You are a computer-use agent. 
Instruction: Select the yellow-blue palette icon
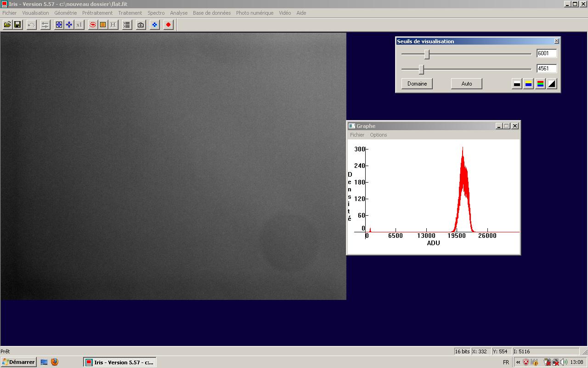tap(529, 84)
